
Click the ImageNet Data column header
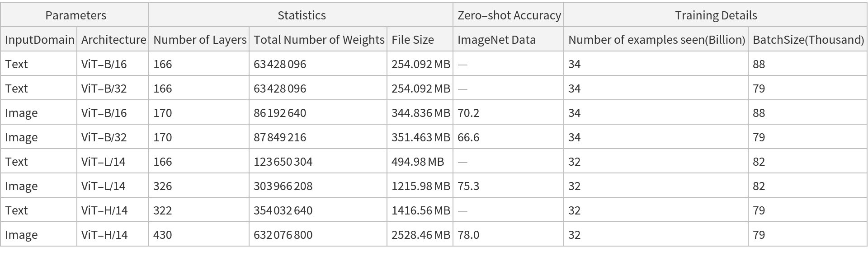tap(496, 40)
